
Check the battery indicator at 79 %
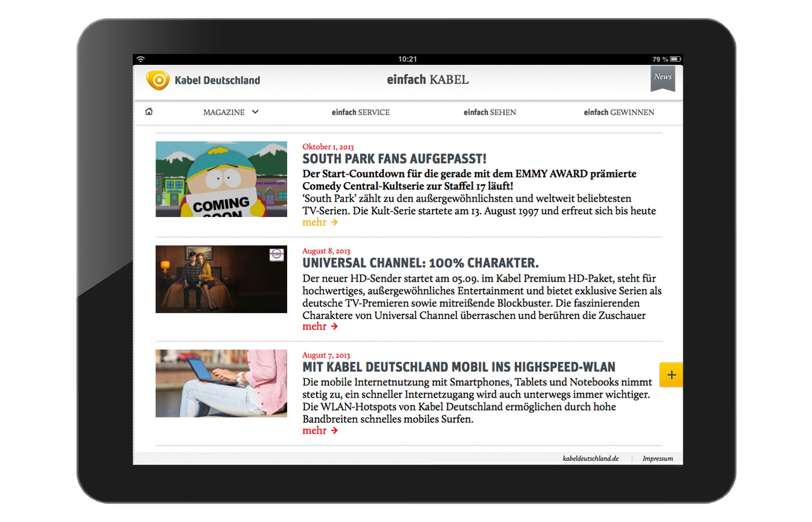(666, 59)
